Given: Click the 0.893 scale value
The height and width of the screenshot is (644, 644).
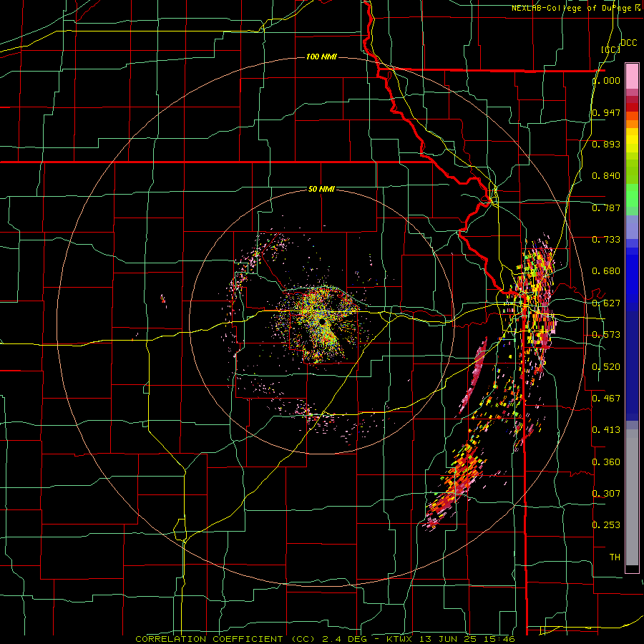Looking at the screenshot, I should [x=606, y=144].
